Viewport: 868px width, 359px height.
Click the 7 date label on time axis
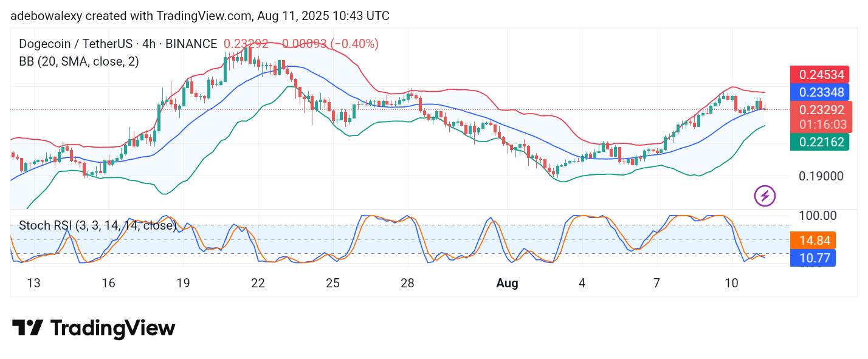coord(657,283)
